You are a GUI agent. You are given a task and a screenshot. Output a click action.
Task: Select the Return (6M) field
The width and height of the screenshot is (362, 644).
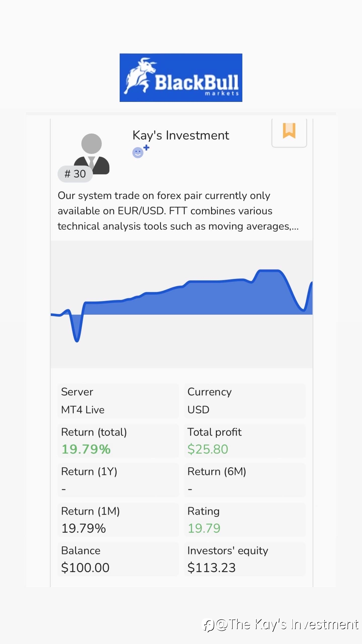coord(245,480)
